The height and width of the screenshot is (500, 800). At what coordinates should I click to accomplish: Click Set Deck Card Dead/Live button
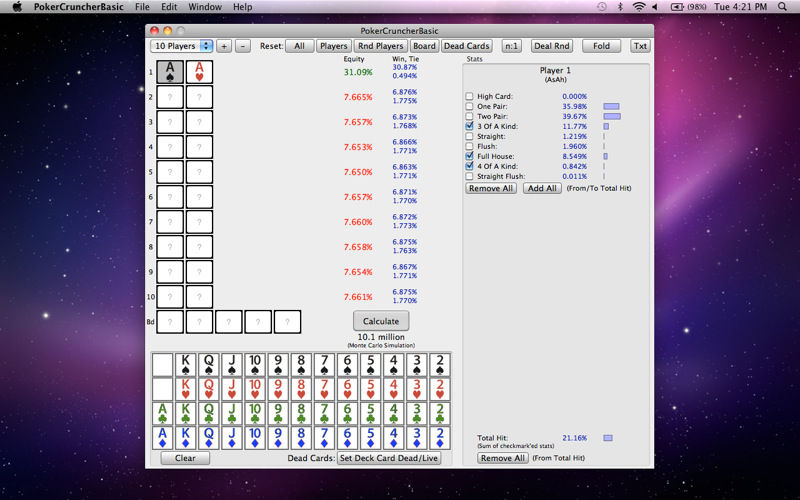(x=389, y=458)
